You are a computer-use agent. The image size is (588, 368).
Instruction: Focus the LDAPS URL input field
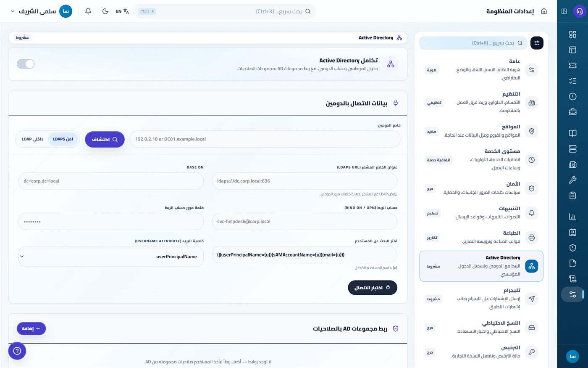click(x=304, y=181)
